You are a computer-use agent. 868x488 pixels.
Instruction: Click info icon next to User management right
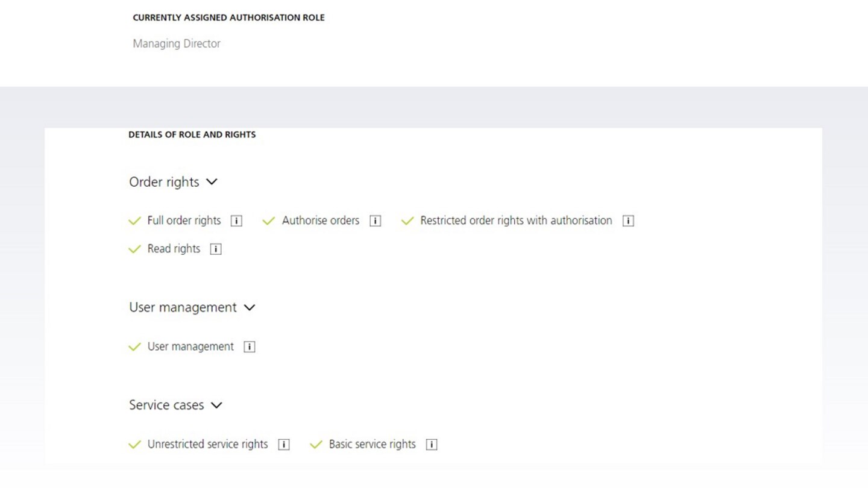pyautogui.click(x=250, y=347)
